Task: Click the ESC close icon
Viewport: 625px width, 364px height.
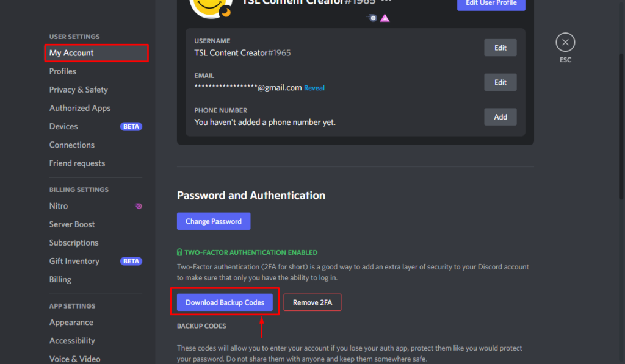Action: tap(565, 41)
